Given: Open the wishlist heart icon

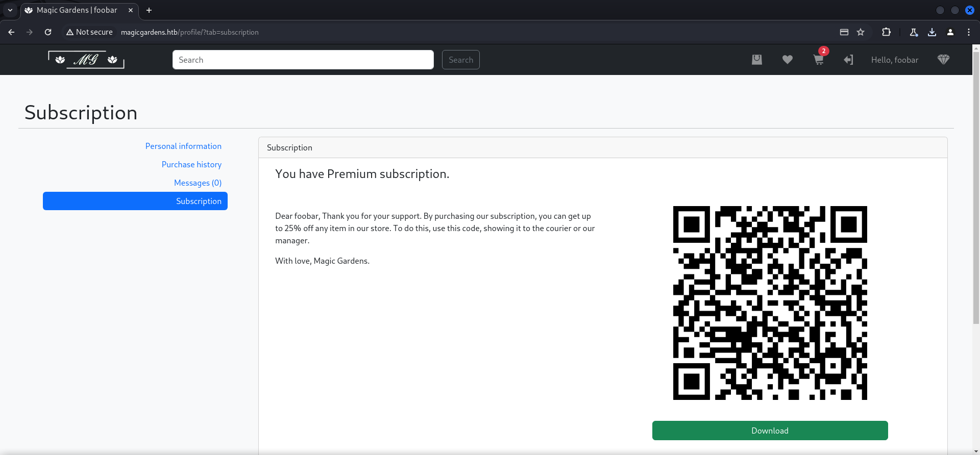Looking at the screenshot, I should click(x=788, y=60).
